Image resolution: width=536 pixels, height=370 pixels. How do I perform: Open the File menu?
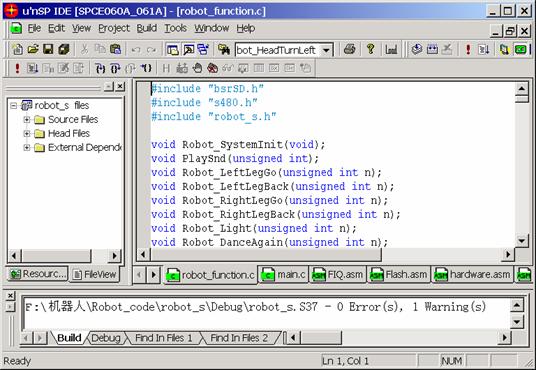[34, 28]
